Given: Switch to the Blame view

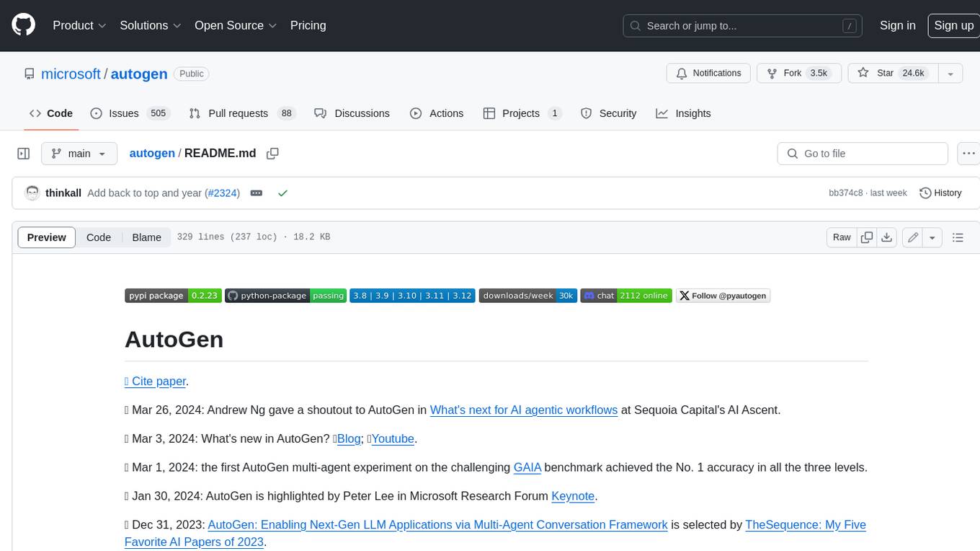Looking at the screenshot, I should [x=146, y=237].
